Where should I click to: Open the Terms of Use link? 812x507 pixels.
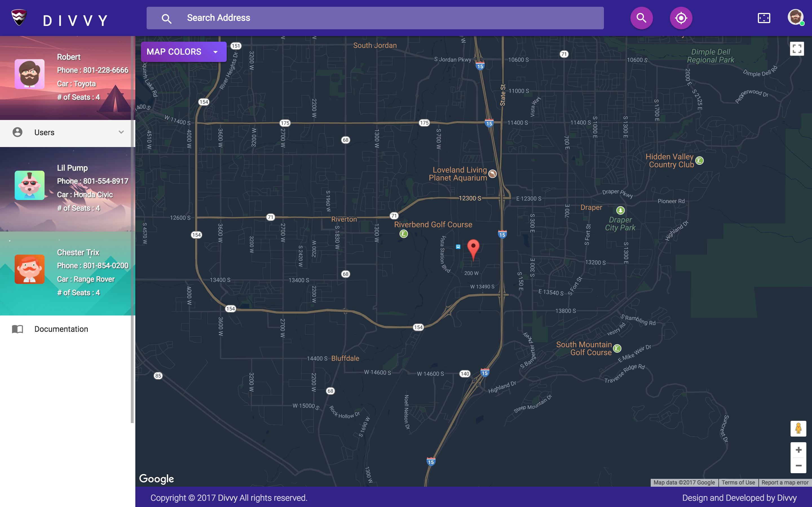click(x=738, y=482)
